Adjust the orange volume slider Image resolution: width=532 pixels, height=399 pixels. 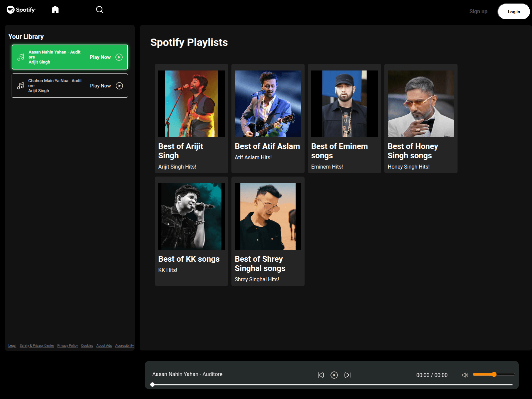click(x=494, y=374)
